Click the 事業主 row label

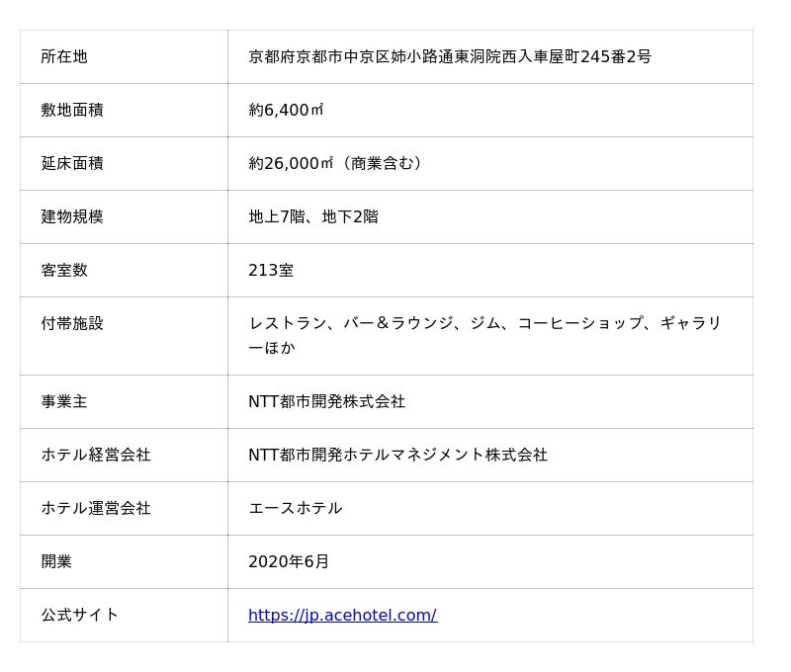pyautogui.click(x=64, y=401)
